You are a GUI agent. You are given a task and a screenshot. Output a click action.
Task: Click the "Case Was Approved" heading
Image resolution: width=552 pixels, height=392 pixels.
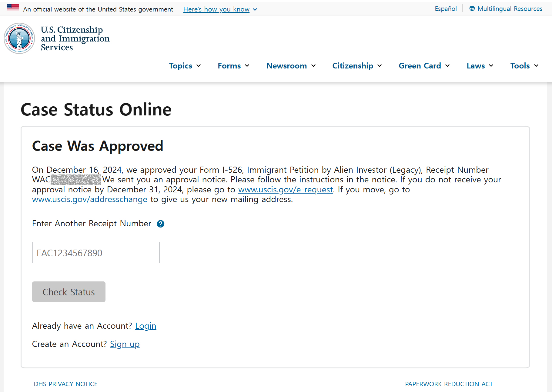[x=98, y=146]
